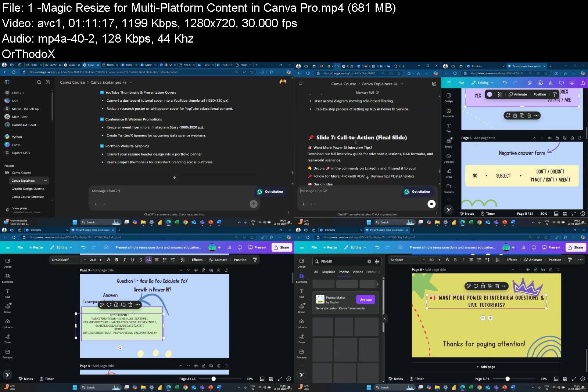This screenshot has height=392, width=588.
Task: Toggle bullet list in the Droid Serif toolbar
Action: pos(165,260)
